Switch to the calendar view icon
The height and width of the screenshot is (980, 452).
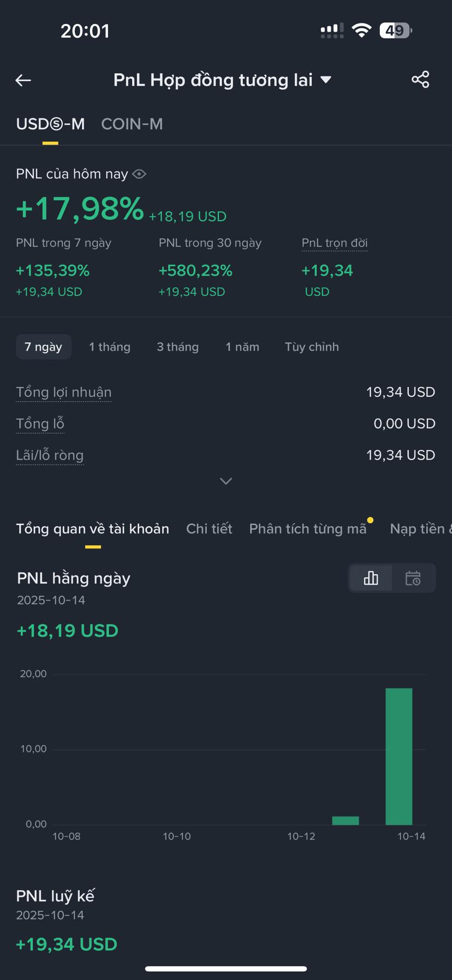pos(413,578)
